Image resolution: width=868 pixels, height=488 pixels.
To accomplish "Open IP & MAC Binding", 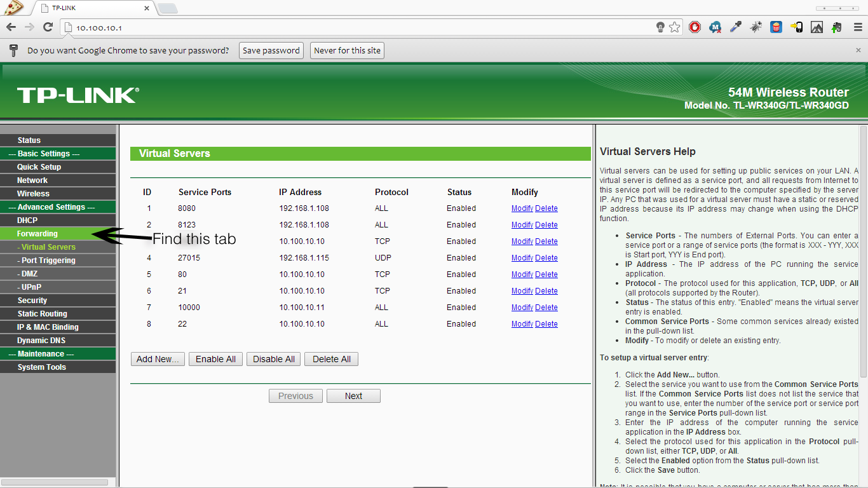I will tap(58, 327).
